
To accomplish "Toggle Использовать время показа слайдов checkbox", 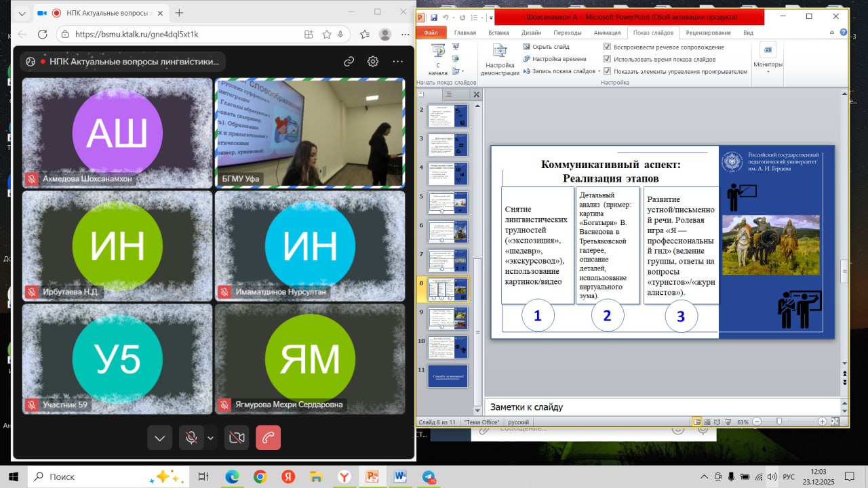I will [607, 60].
